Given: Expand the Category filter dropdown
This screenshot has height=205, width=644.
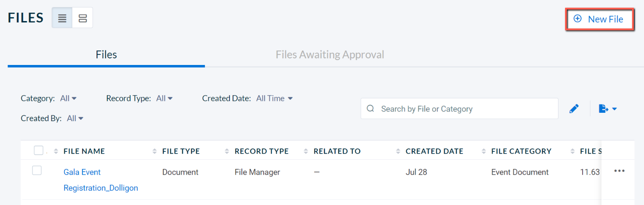Looking at the screenshot, I should [x=68, y=98].
